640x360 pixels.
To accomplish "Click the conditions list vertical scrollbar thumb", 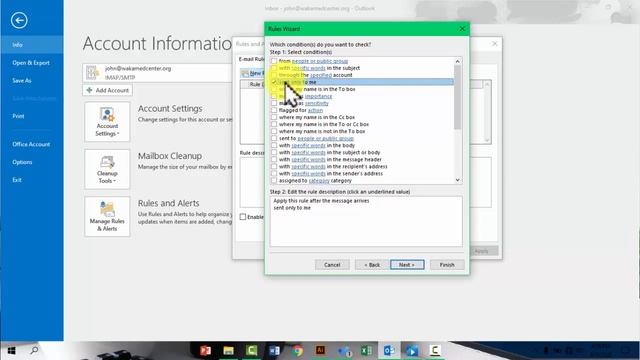I will pos(458,97).
